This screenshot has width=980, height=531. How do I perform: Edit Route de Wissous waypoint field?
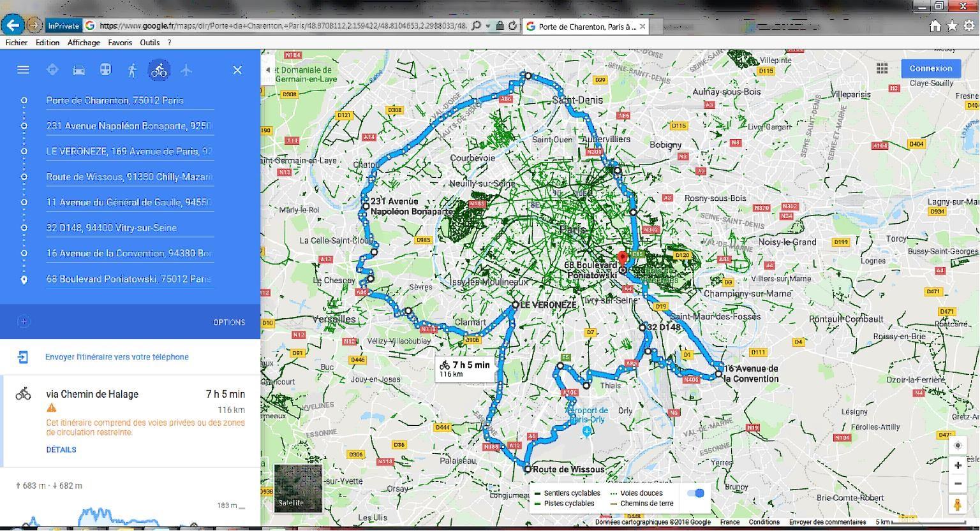point(130,177)
